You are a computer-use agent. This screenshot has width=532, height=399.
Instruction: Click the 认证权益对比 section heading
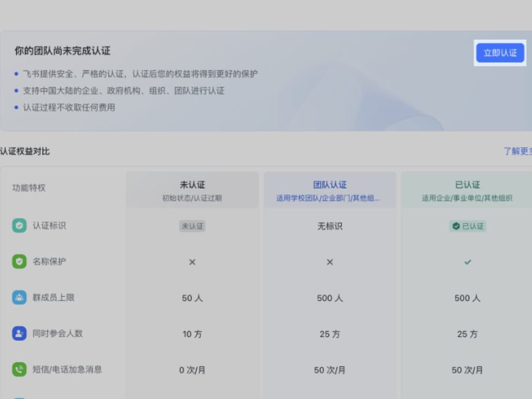(25, 151)
